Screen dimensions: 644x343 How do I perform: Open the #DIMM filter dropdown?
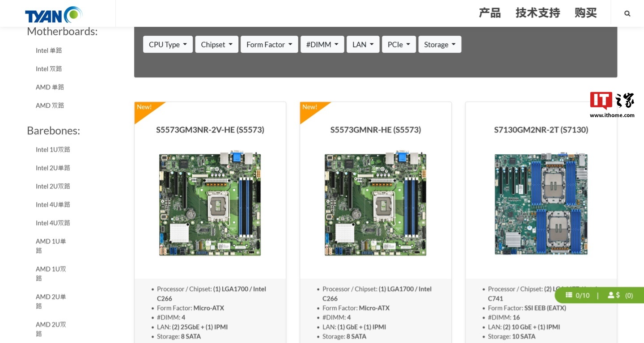coord(322,44)
